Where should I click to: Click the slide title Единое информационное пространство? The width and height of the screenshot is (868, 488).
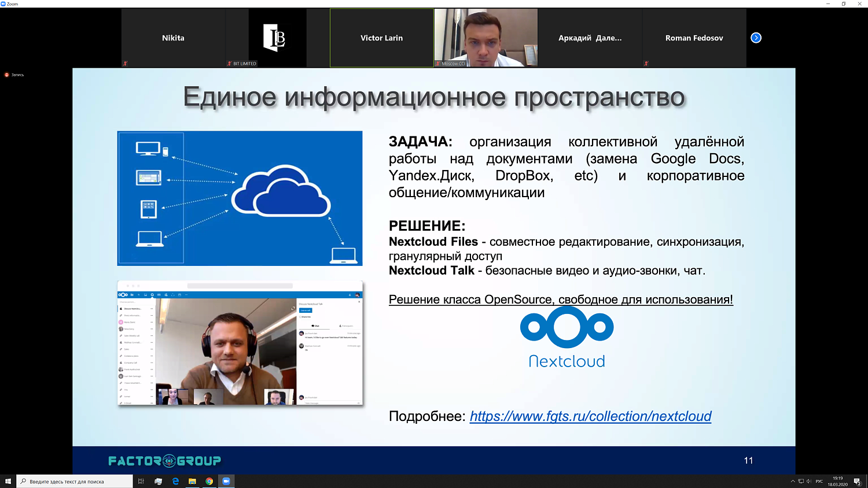[x=434, y=97]
